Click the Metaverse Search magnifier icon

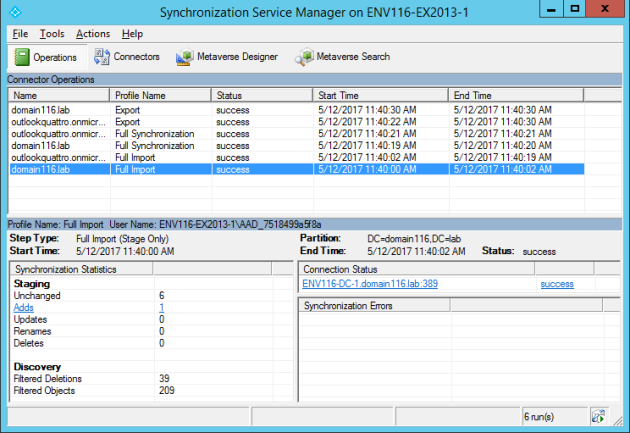(304, 57)
